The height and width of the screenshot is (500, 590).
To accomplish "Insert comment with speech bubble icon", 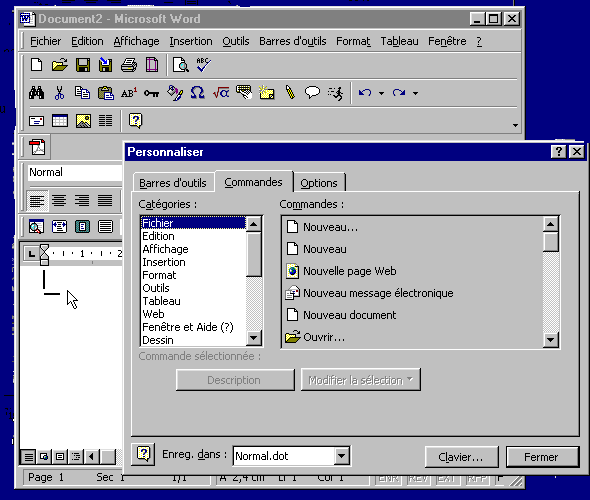I will [x=312, y=93].
